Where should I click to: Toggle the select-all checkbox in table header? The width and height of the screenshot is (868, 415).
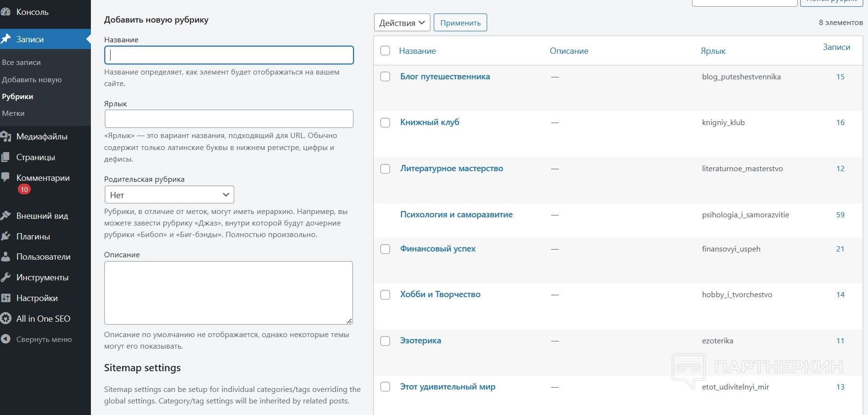pos(385,51)
